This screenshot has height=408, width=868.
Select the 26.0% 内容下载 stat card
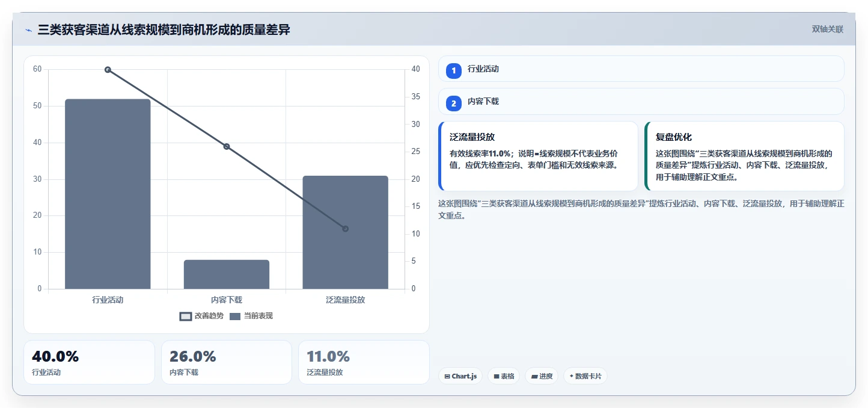226,362
